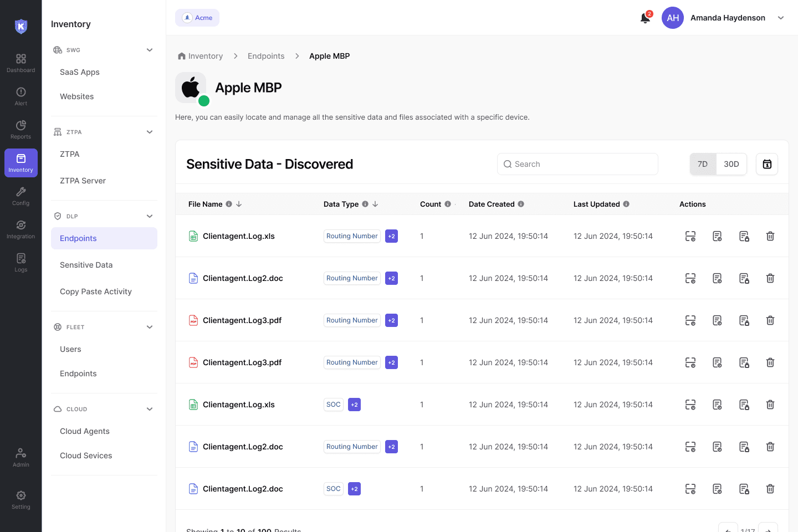Open the calendar date picker icon
This screenshot has width=798, height=532.
[x=767, y=164]
